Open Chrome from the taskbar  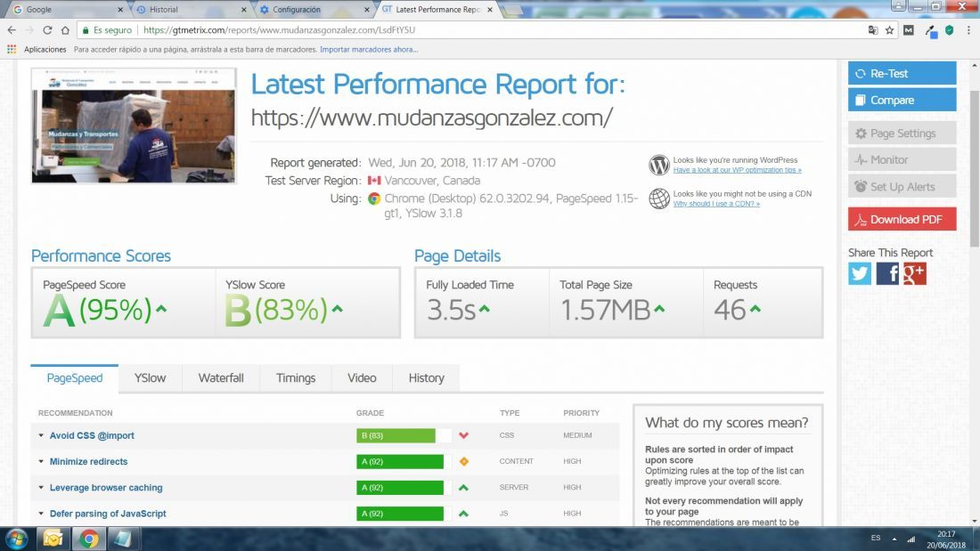[89, 539]
